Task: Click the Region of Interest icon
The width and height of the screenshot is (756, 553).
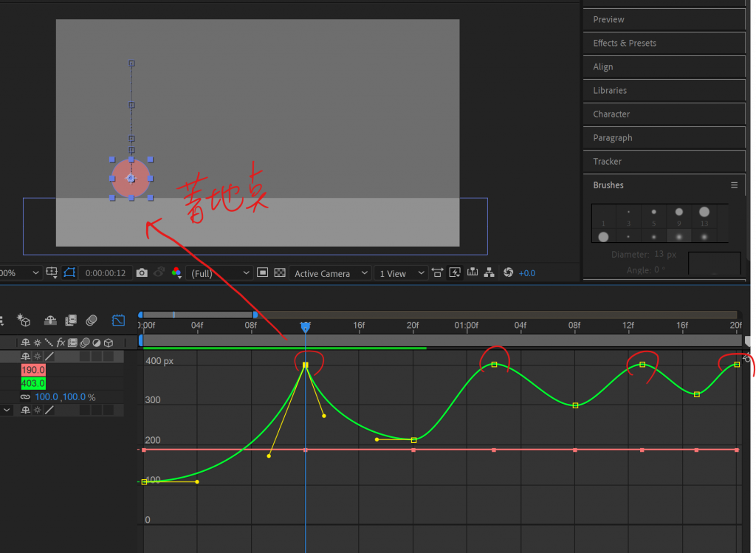Action: pos(262,273)
